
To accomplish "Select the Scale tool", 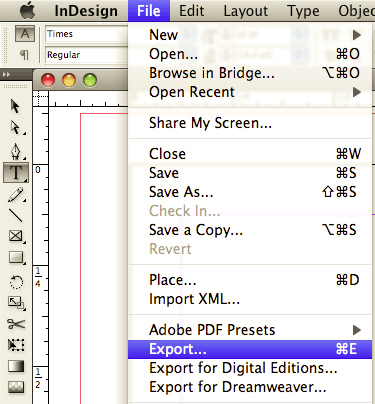I will 16,303.
